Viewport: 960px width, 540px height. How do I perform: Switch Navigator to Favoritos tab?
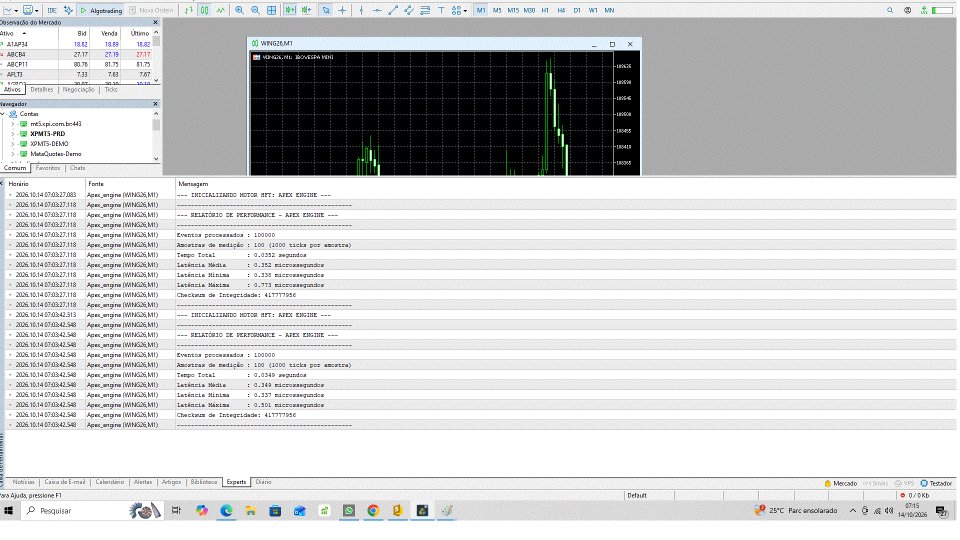[48, 168]
